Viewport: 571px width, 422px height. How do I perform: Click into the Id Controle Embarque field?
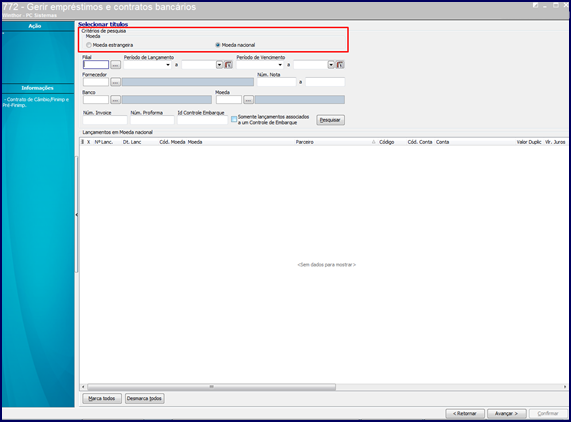coord(202,120)
